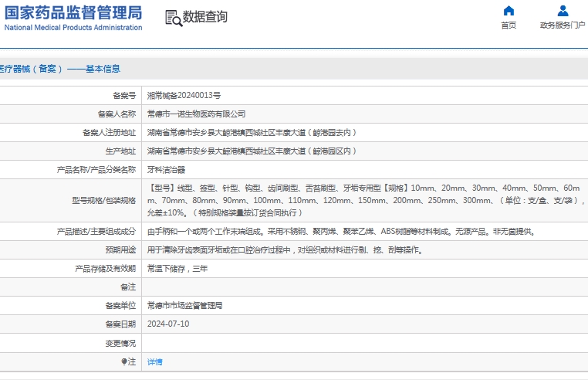Click the product description starting 由手柄和
588x380 pixels.
342,231
